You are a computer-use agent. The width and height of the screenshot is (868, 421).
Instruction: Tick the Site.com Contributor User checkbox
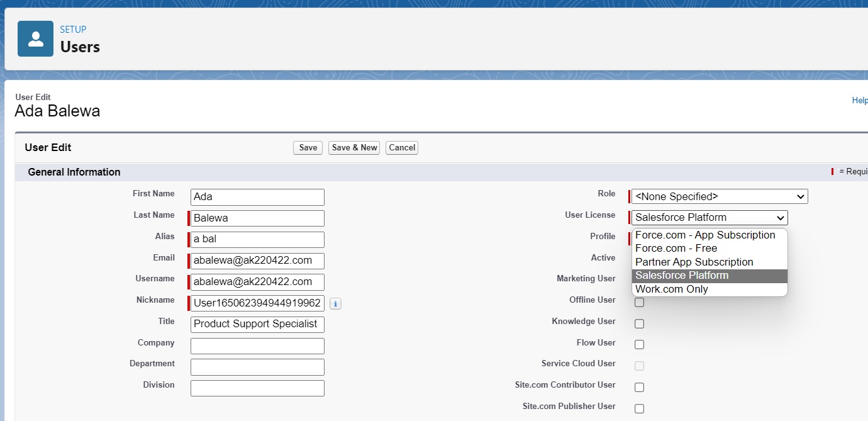639,387
